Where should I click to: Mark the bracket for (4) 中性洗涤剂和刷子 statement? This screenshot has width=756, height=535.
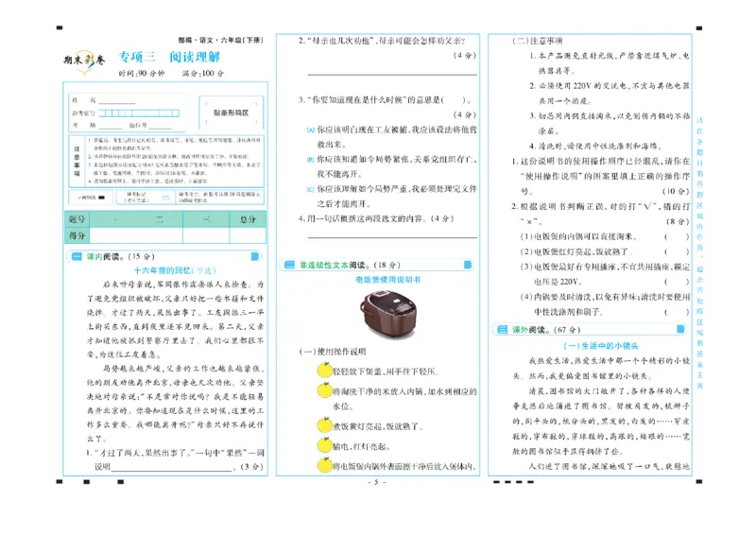677,312
